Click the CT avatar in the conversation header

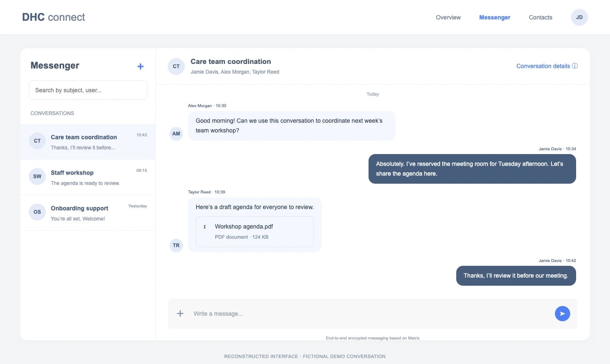[176, 66]
